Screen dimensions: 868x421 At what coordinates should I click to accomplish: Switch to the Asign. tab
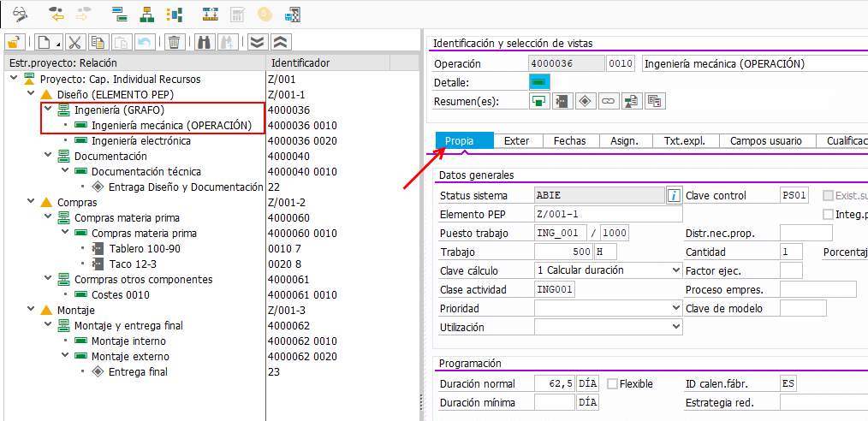coord(624,140)
